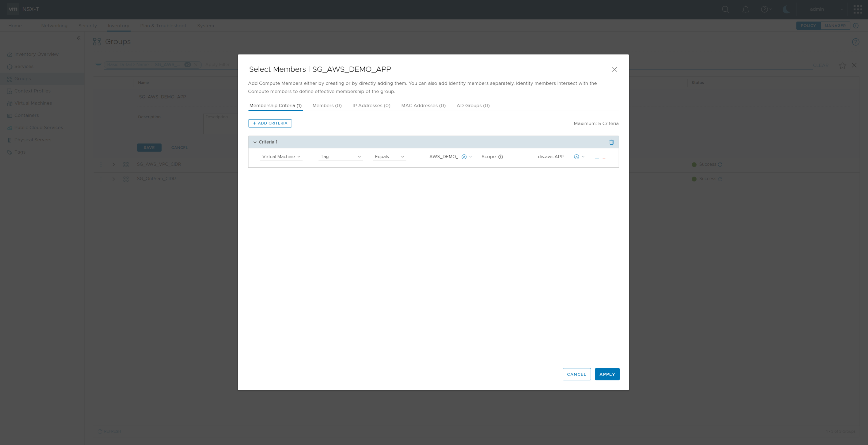Click the APPLY button
Screen dimensions: 868x445
pyautogui.click(x=607, y=374)
